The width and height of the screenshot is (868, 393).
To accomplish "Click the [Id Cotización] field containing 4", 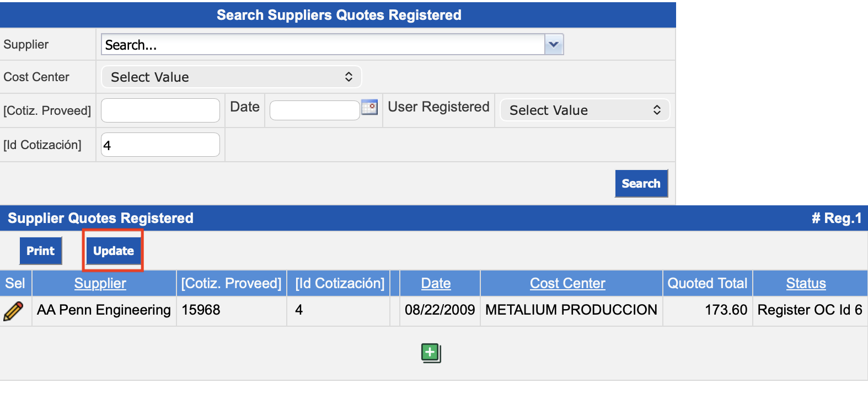I will pyautogui.click(x=160, y=145).
